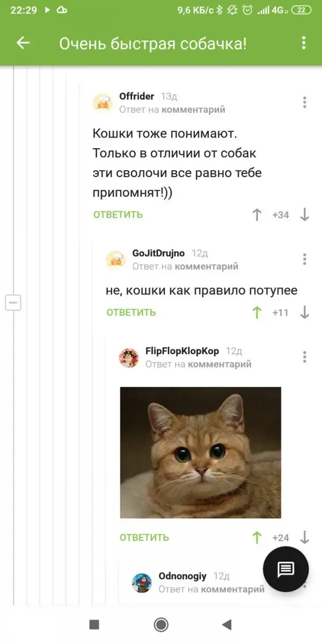
Task: Open FlipFlopKlopKop's user profile name
Action: tap(182, 351)
